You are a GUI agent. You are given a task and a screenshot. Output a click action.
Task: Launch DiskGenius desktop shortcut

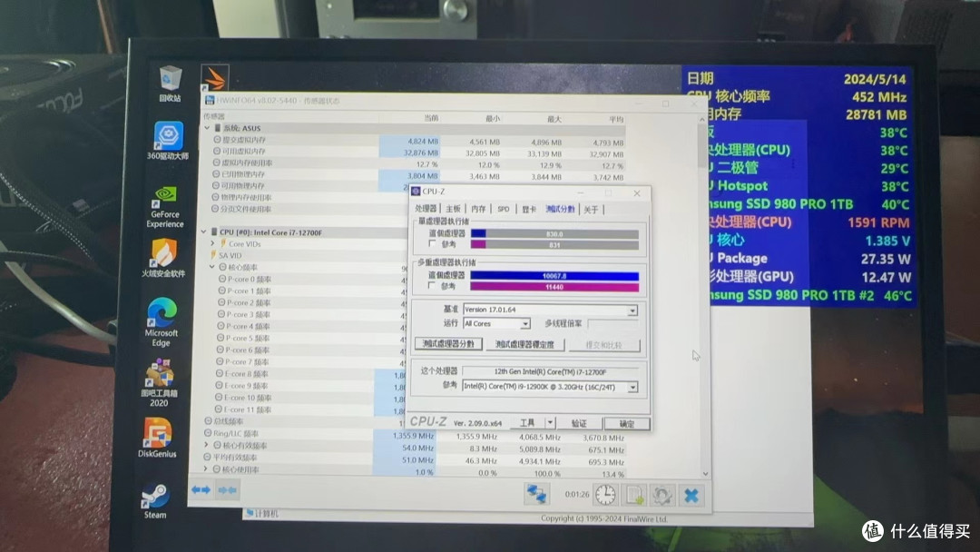click(x=157, y=438)
